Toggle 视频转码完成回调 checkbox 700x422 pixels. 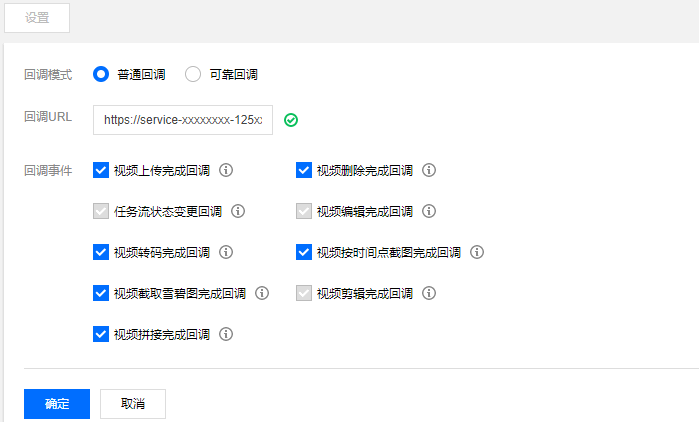point(101,252)
